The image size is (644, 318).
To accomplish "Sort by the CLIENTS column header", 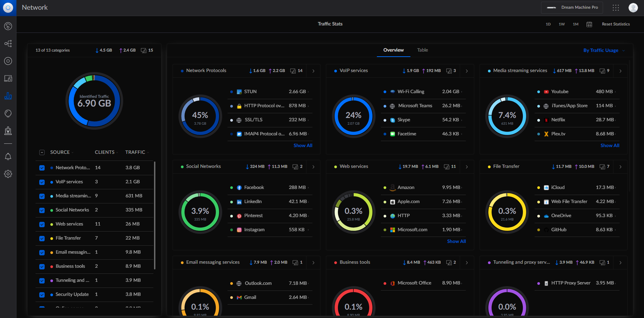I will tap(106, 152).
